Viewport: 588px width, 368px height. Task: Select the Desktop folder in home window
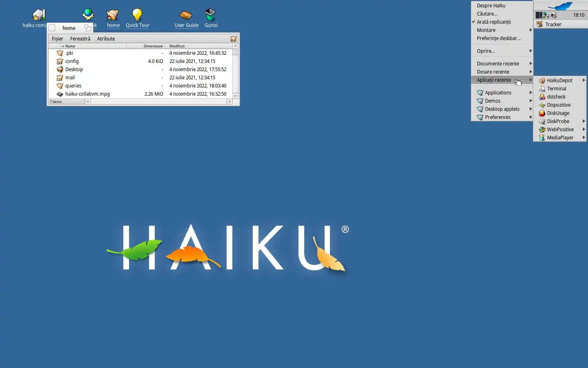pyautogui.click(x=70, y=70)
